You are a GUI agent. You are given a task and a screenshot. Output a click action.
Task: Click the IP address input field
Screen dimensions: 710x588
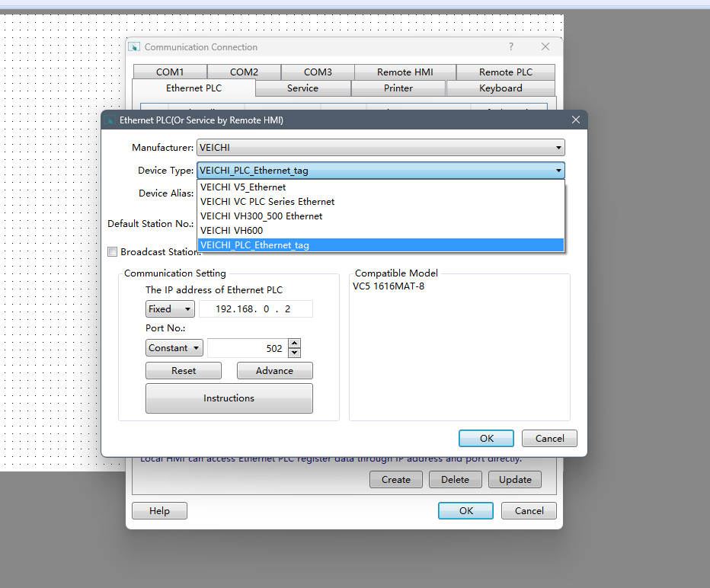pyautogui.click(x=256, y=309)
